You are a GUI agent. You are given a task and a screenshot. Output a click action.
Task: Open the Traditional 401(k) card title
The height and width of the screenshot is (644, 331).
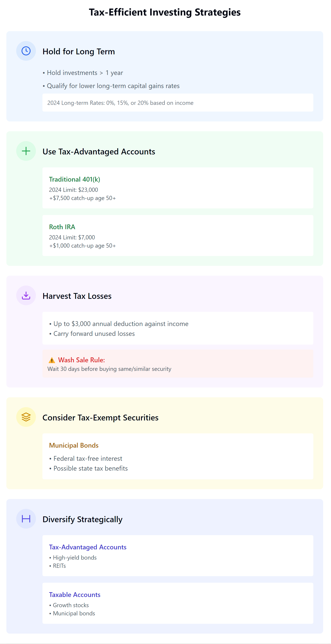[75, 179]
